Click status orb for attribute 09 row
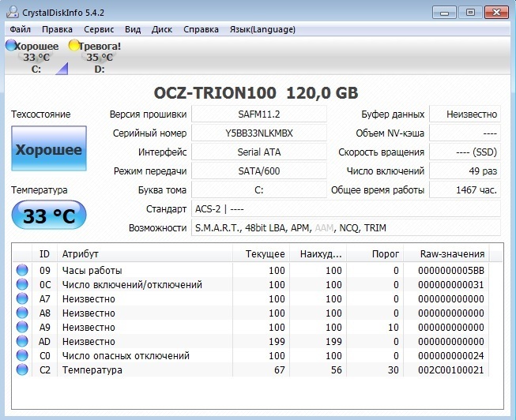The width and height of the screenshot is (516, 420). [x=22, y=271]
